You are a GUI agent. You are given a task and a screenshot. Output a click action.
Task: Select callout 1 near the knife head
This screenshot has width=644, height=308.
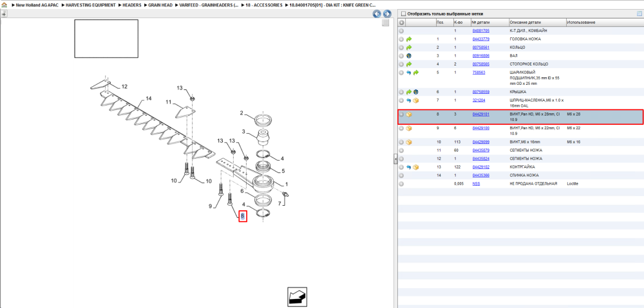[x=287, y=184]
